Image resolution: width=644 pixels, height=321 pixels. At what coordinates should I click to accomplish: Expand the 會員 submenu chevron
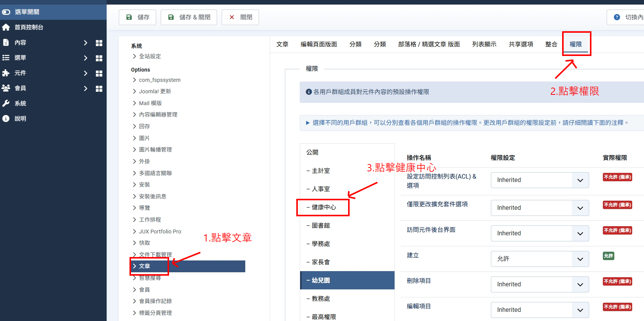[86, 89]
